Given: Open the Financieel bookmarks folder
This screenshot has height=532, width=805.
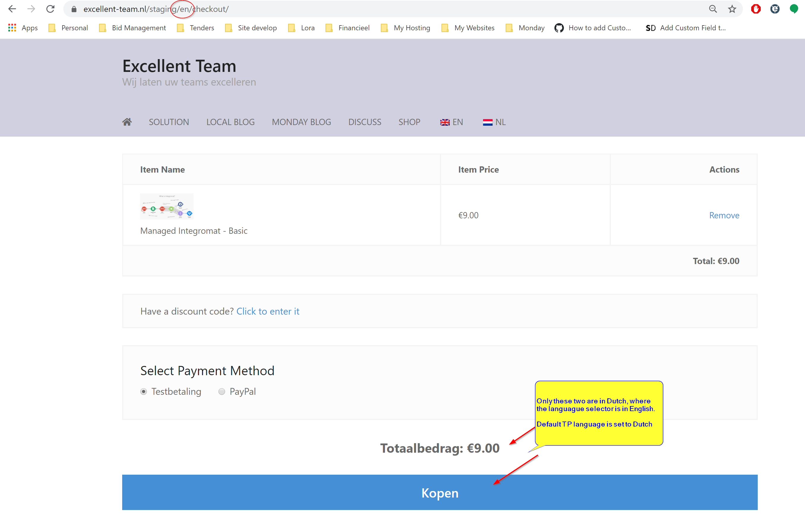Looking at the screenshot, I should pyautogui.click(x=347, y=28).
